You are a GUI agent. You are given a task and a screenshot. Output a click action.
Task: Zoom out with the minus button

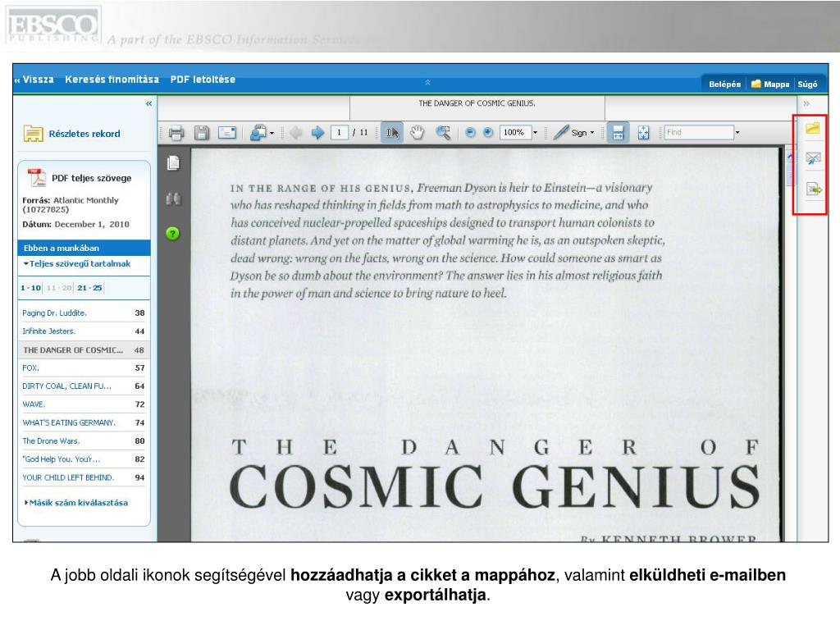(470, 132)
